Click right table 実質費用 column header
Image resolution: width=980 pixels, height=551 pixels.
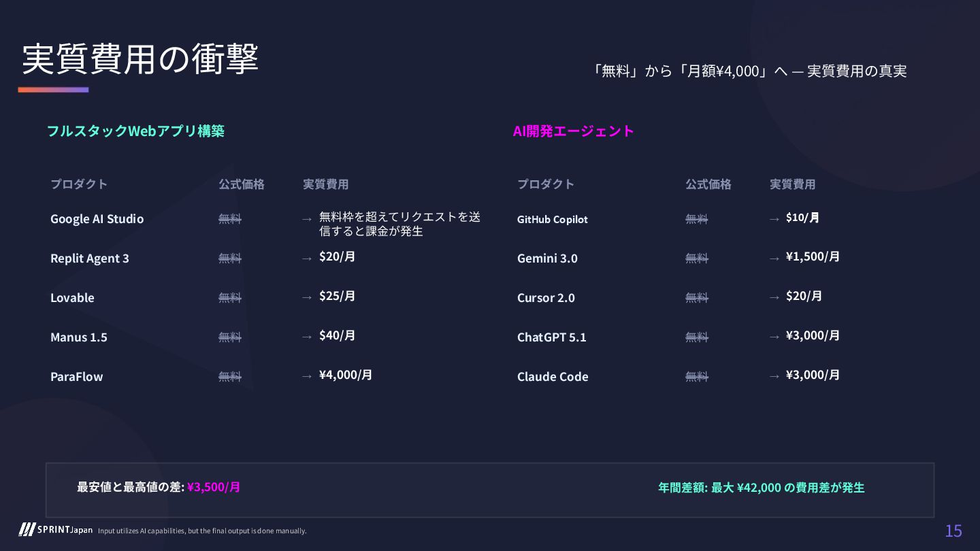click(x=792, y=184)
